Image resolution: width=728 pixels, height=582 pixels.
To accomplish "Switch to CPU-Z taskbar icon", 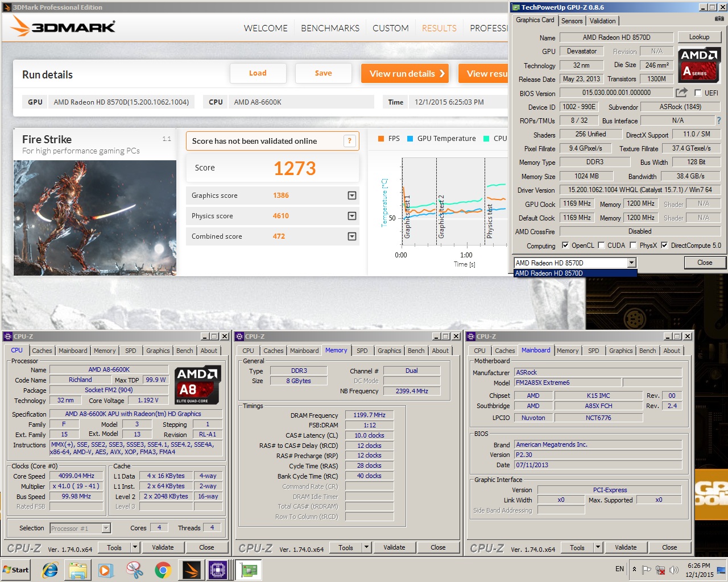I will point(218,570).
